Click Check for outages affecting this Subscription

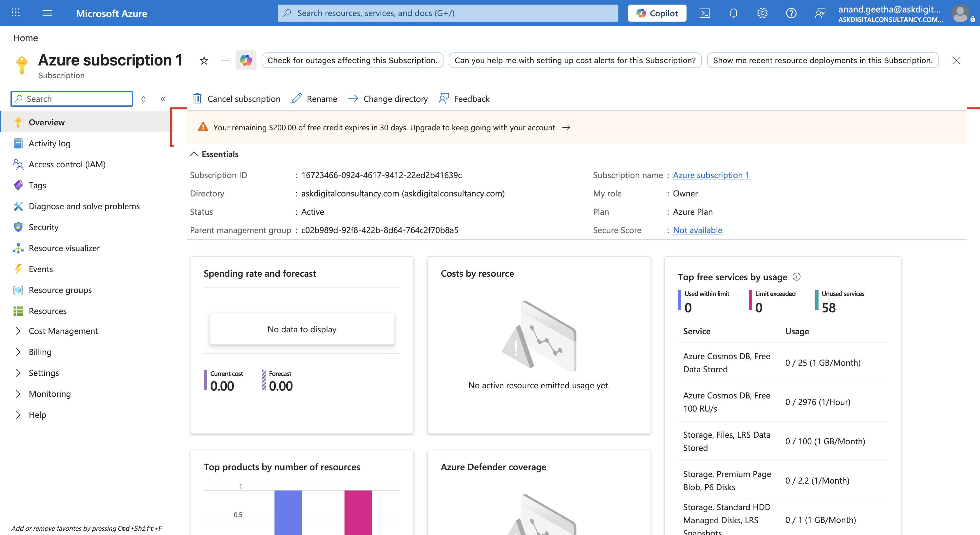[x=352, y=61]
